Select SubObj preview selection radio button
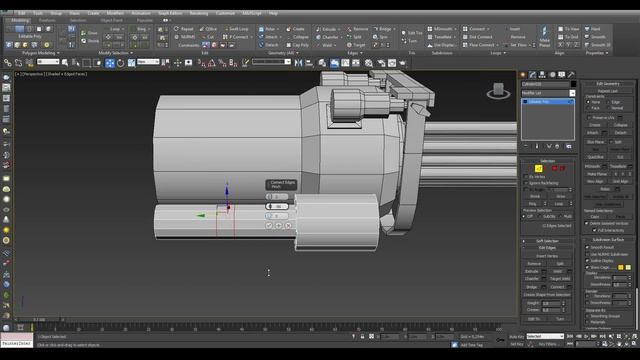 pyautogui.click(x=540, y=216)
